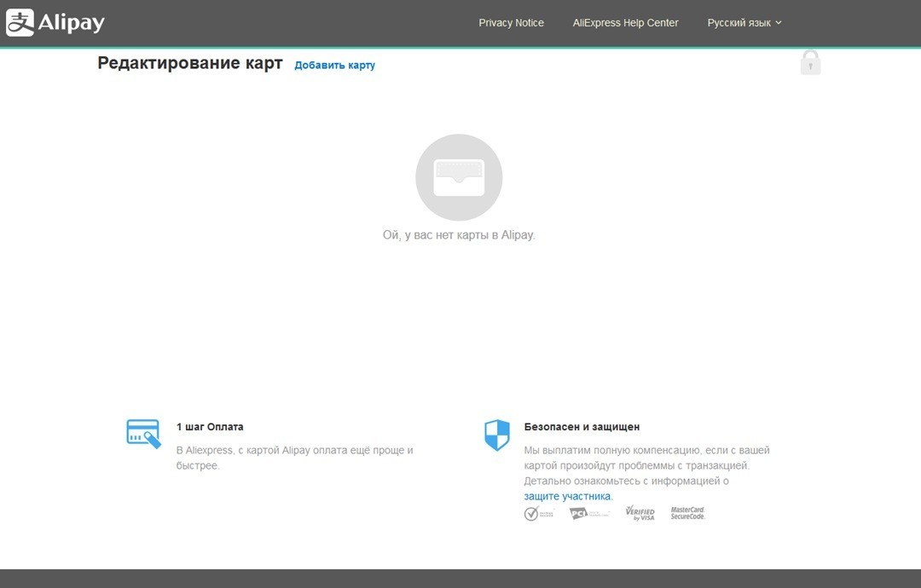Click the credit card payment step icon
This screenshot has width=921, height=588.
(144, 434)
